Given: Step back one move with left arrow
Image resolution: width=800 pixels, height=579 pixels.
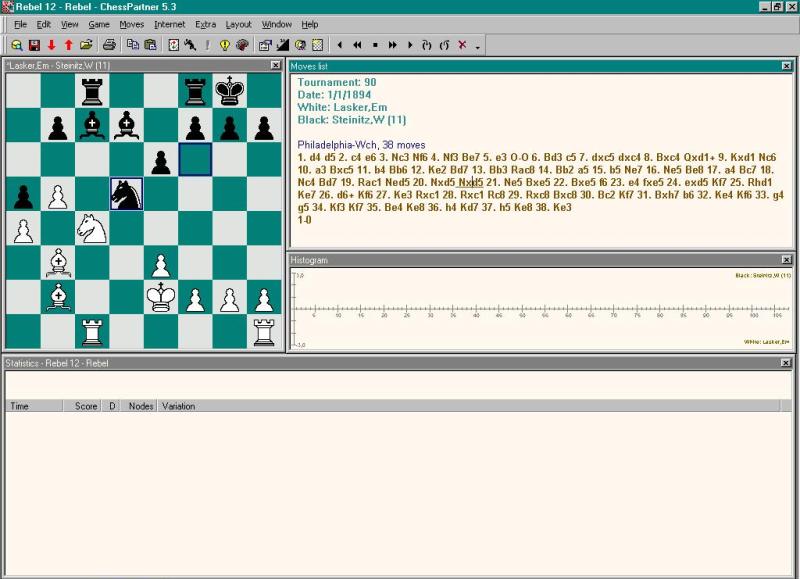Looking at the screenshot, I should [x=340, y=45].
